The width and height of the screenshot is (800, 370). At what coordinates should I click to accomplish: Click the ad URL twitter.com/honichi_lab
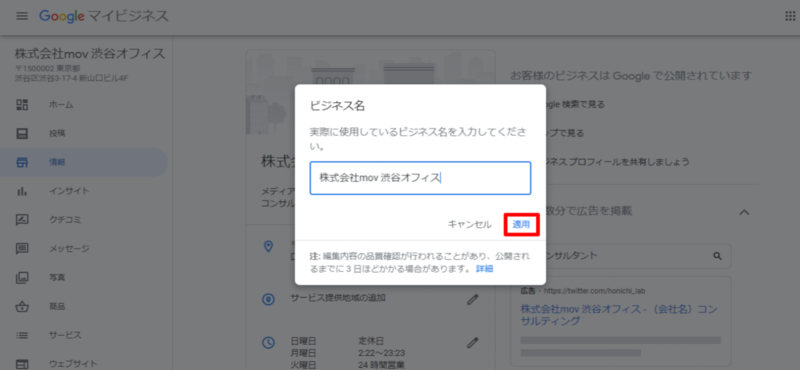(595, 291)
